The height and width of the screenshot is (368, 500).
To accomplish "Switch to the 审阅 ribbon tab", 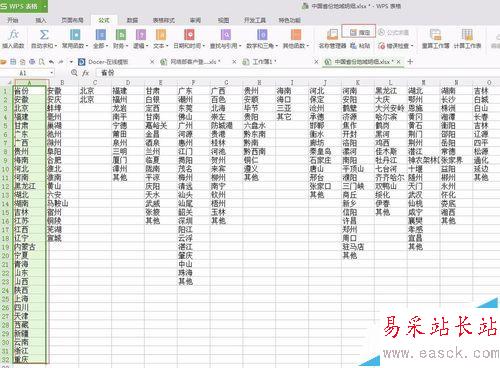I will click(195, 20).
